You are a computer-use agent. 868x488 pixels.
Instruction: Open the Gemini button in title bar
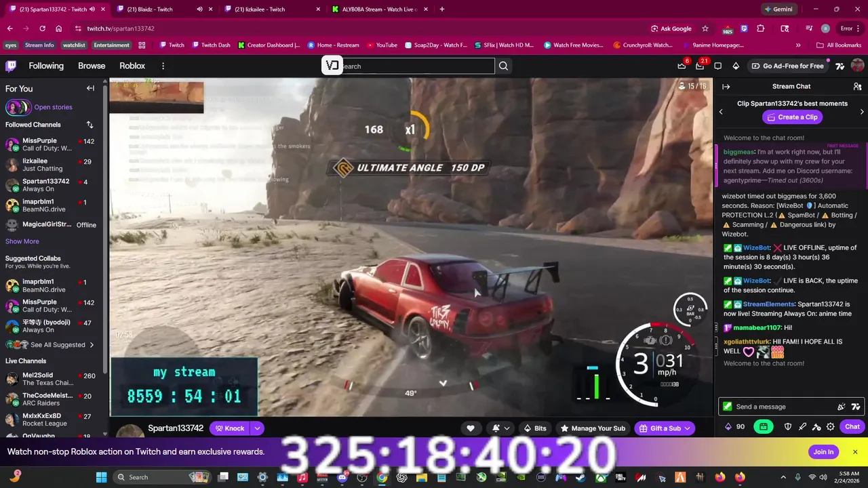tap(778, 9)
